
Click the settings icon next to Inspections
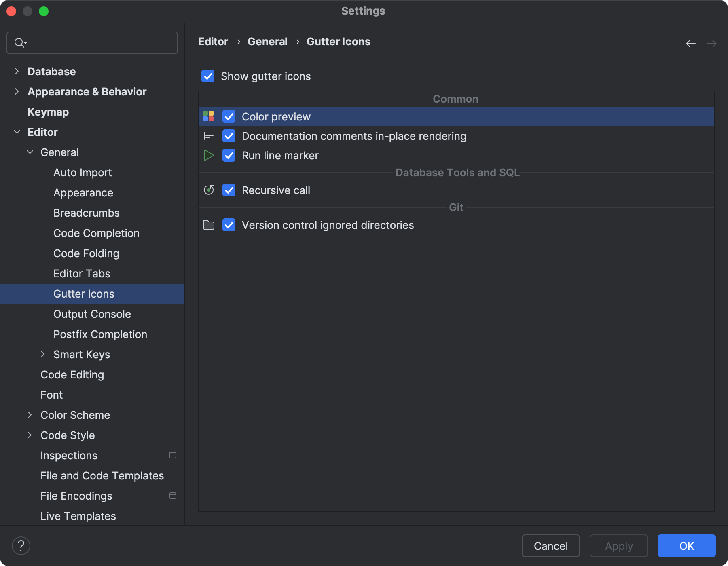pos(173,455)
